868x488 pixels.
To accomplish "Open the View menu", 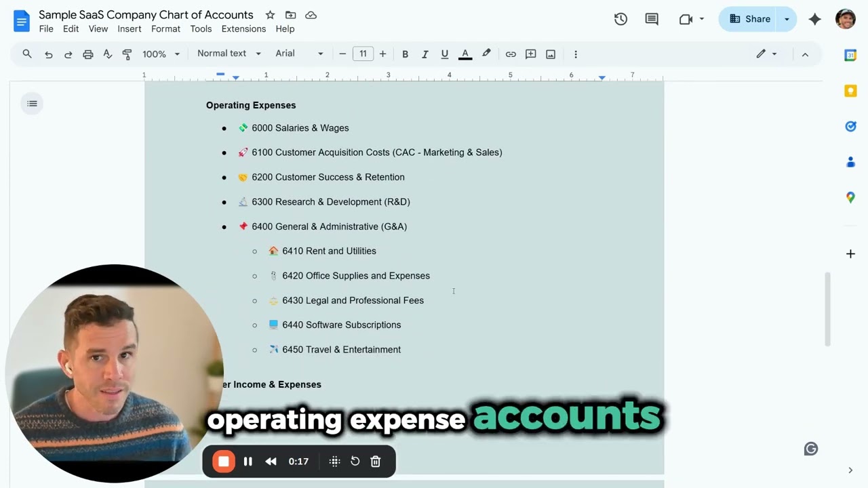I will point(98,29).
